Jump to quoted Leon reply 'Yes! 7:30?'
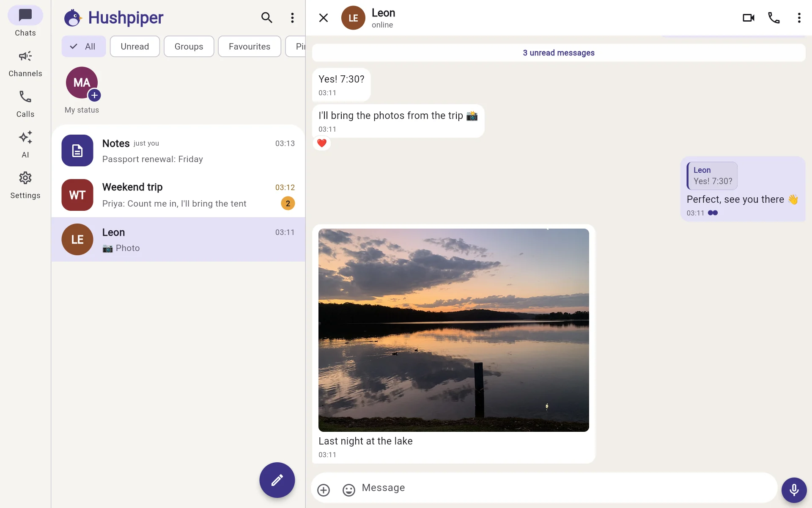Image resolution: width=812 pixels, height=508 pixels. click(x=712, y=176)
